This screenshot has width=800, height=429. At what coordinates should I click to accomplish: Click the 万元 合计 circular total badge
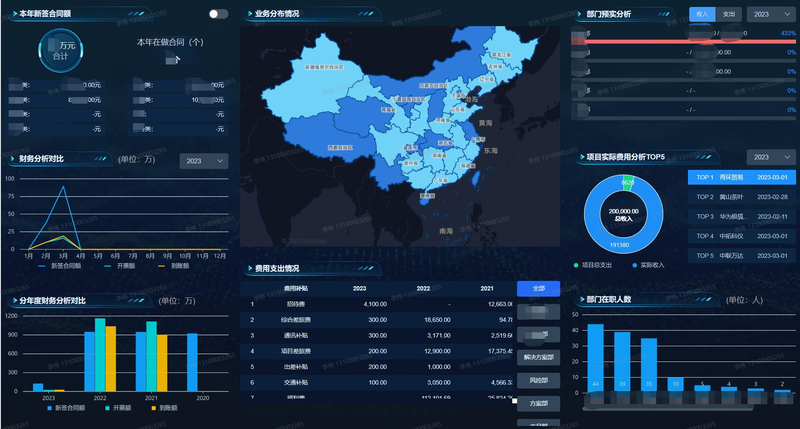point(61,51)
